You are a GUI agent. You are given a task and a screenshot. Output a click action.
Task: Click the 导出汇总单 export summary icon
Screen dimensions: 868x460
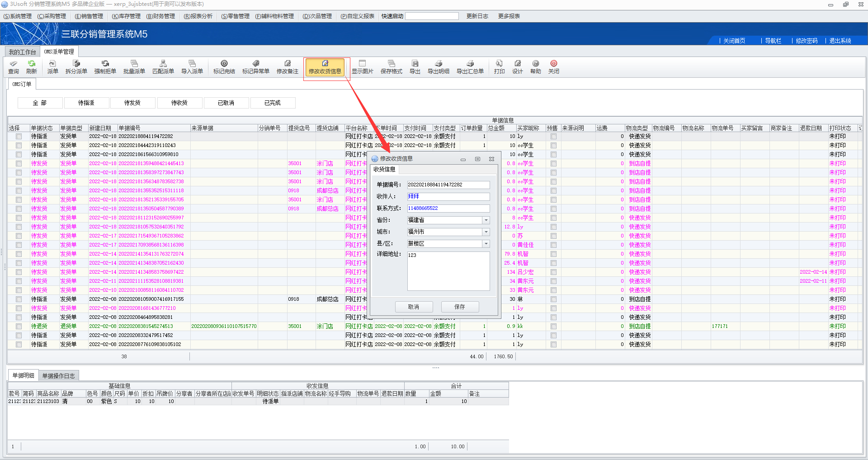coord(470,67)
